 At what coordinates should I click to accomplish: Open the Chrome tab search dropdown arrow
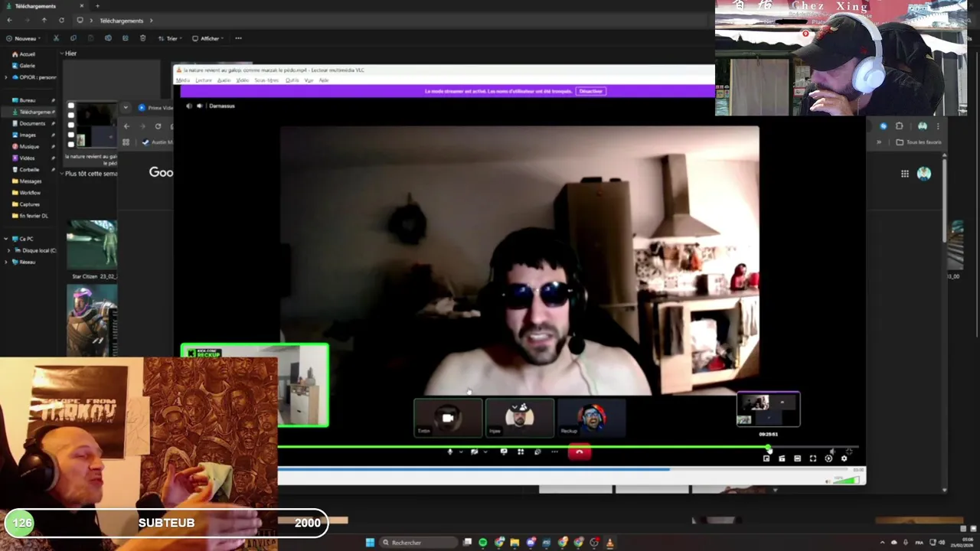click(126, 108)
